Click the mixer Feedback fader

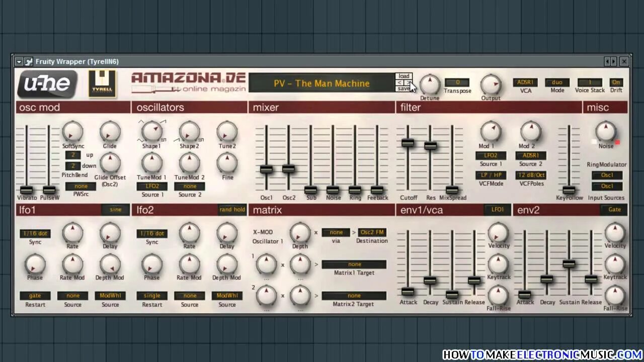tap(377, 190)
